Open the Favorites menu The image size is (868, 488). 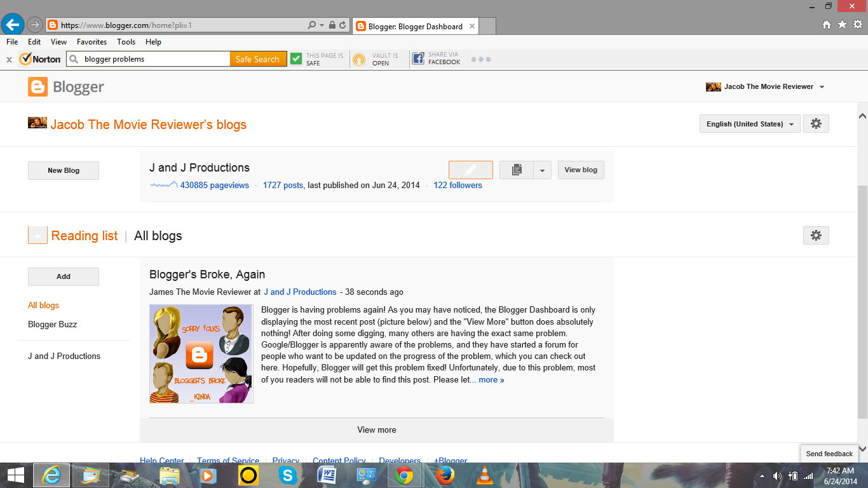[92, 42]
